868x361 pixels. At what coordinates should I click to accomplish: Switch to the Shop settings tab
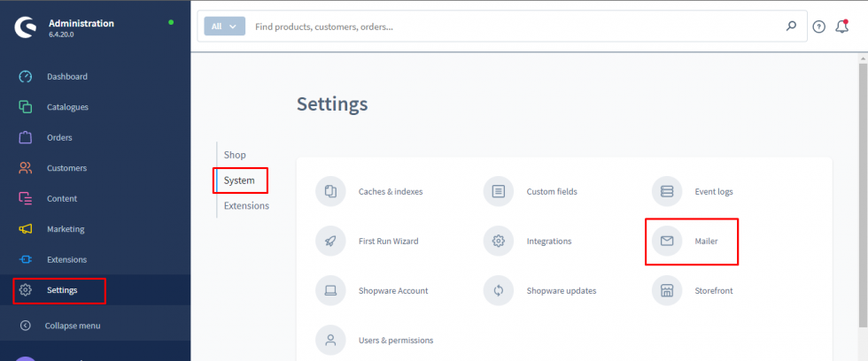point(235,155)
